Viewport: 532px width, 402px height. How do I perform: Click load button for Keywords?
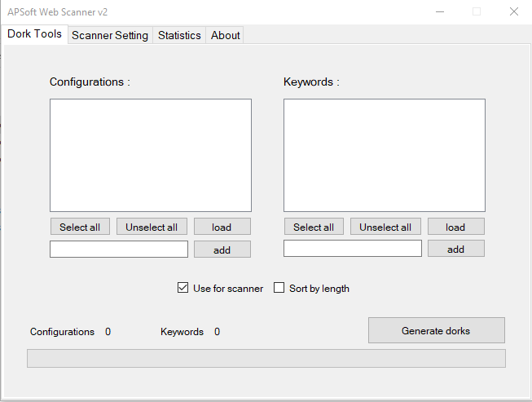point(455,227)
